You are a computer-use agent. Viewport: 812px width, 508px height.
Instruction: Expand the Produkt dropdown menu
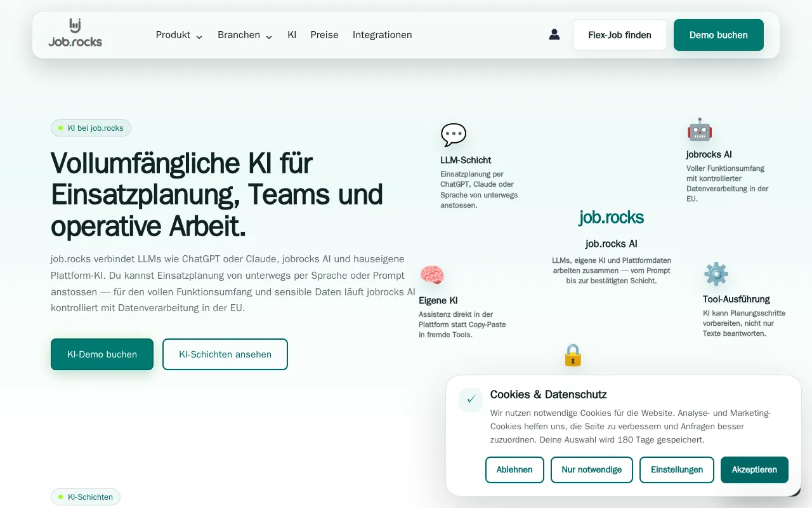coord(179,35)
